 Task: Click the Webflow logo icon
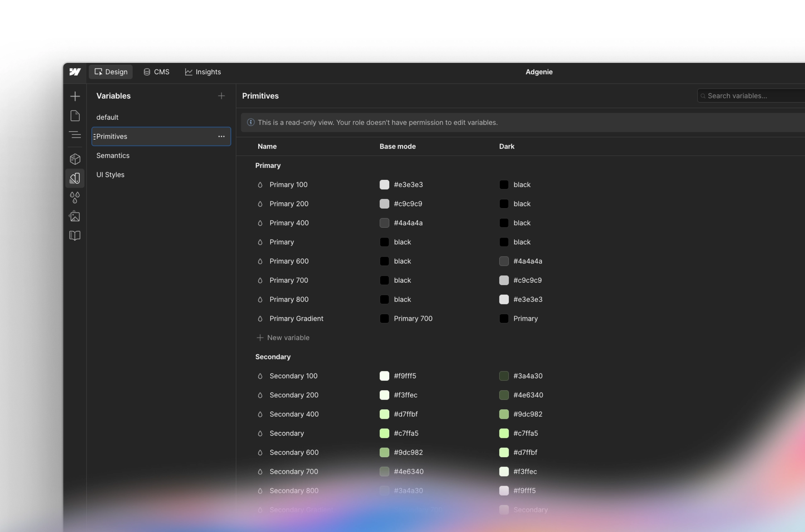(x=75, y=72)
